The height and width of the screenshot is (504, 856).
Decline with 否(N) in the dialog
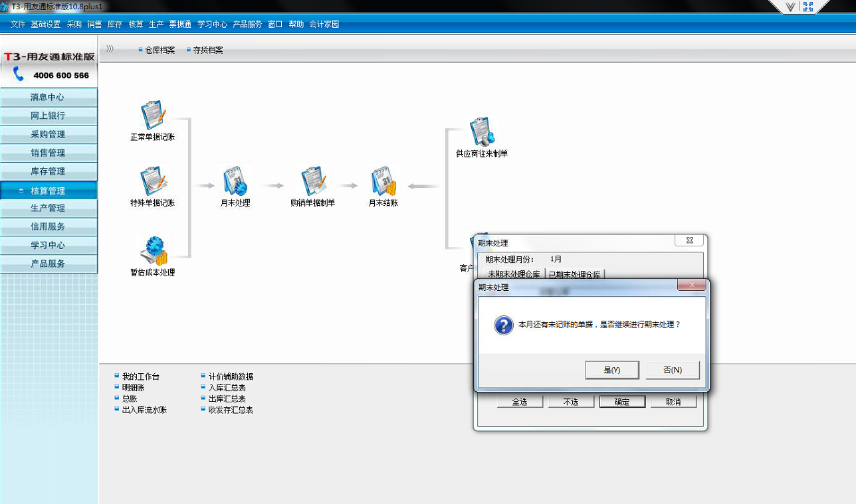(673, 371)
